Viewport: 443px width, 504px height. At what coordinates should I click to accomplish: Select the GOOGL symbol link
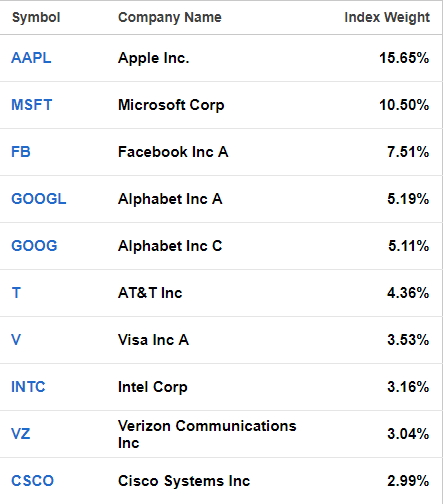(39, 199)
